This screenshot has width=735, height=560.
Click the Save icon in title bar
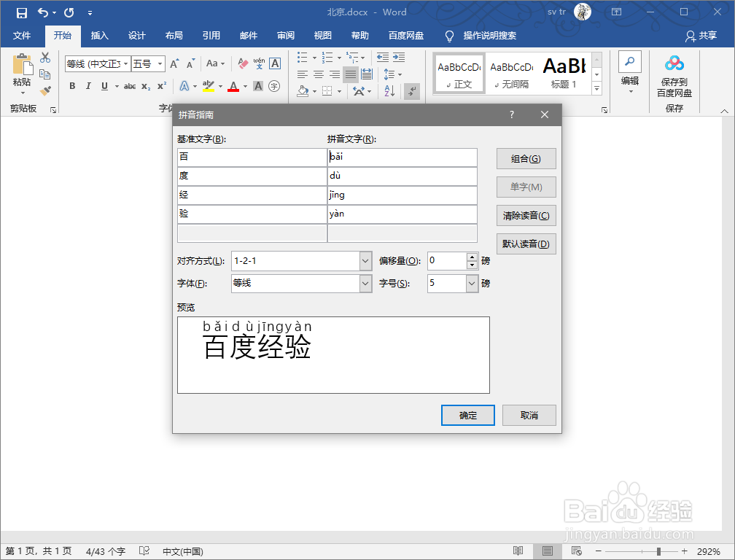[22, 12]
